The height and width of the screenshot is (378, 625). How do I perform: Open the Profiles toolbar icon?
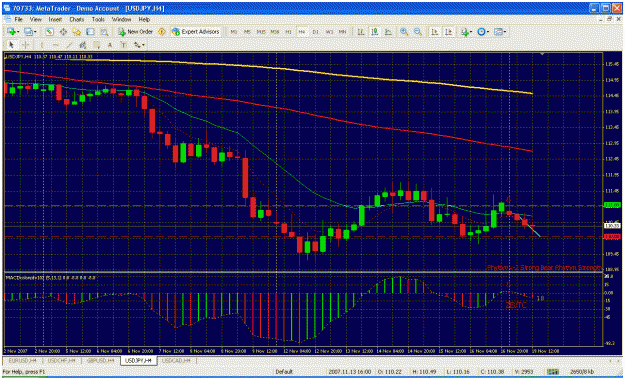[28, 32]
